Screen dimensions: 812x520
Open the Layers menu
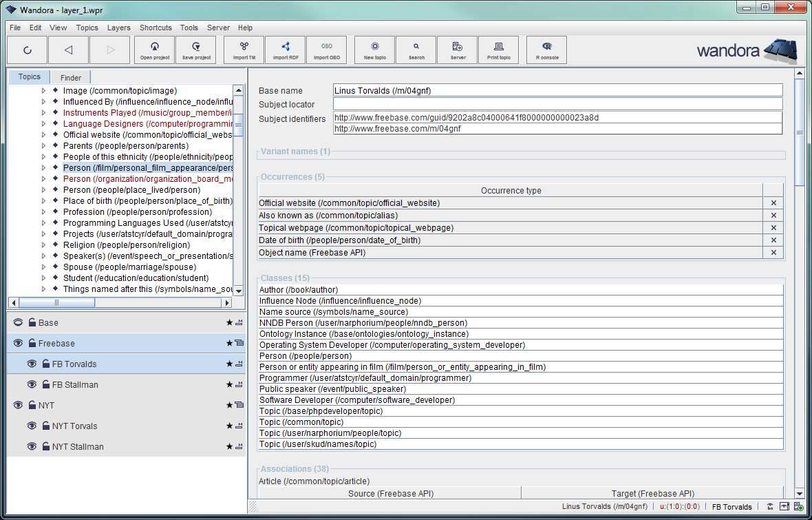pyautogui.click(x=118, y=28)
